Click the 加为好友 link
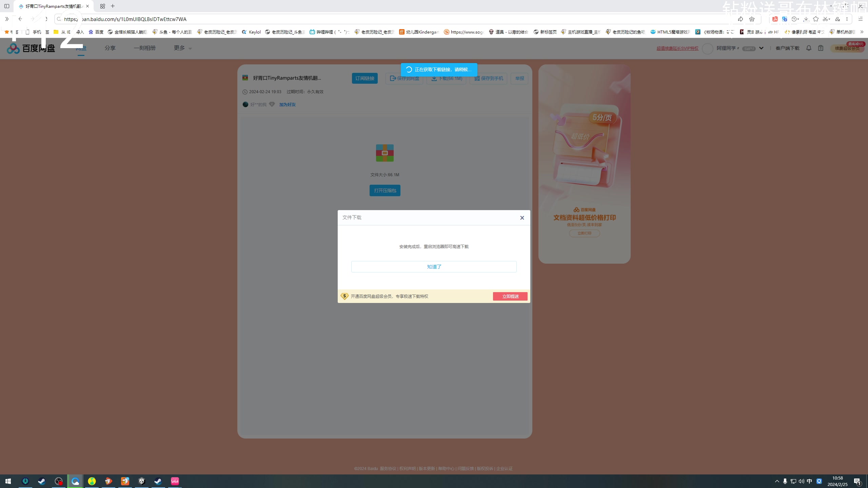 [288, 105]
